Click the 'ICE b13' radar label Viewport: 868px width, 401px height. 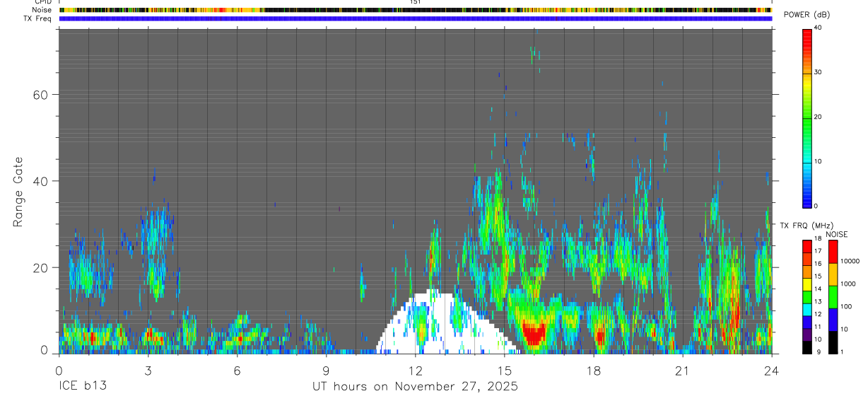[83, 386]
